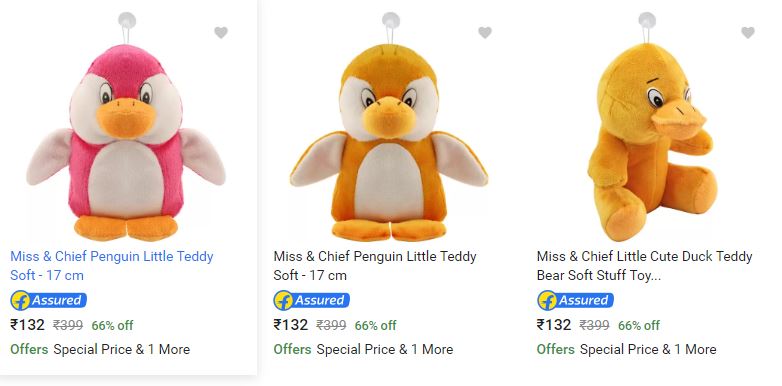The width and height of the screenshot is (782, 386).
Task: Favorite the duck teddy with heart icon
Action: [x=748, y=32]
